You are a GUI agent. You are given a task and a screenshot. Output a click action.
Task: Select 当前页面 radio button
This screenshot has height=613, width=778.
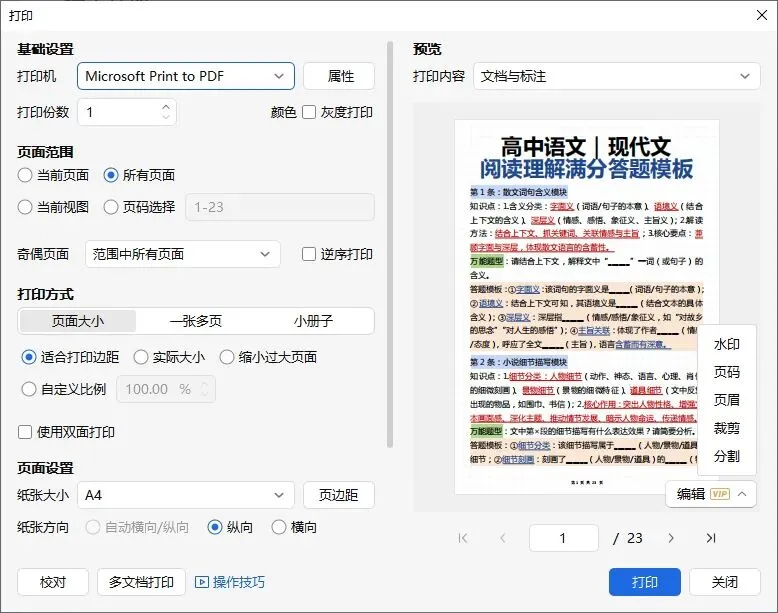point(25,175)
